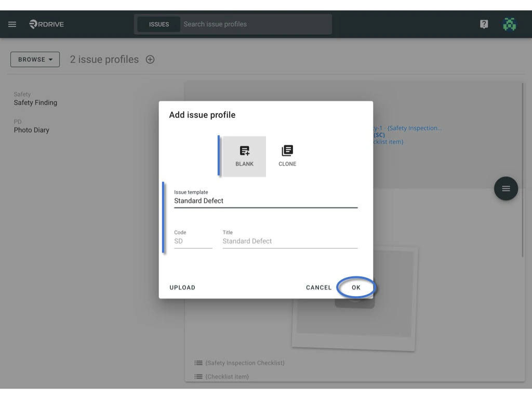
Task: Switch to the Issues tab
Action: (158, 24)
